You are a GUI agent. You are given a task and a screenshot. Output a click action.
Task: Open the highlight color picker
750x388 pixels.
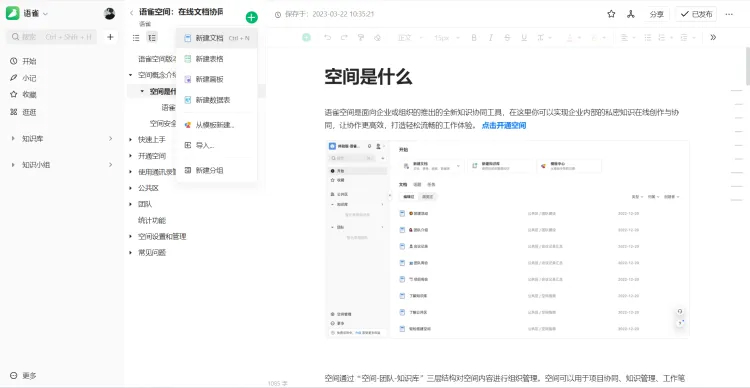click(x=598, y=37)
